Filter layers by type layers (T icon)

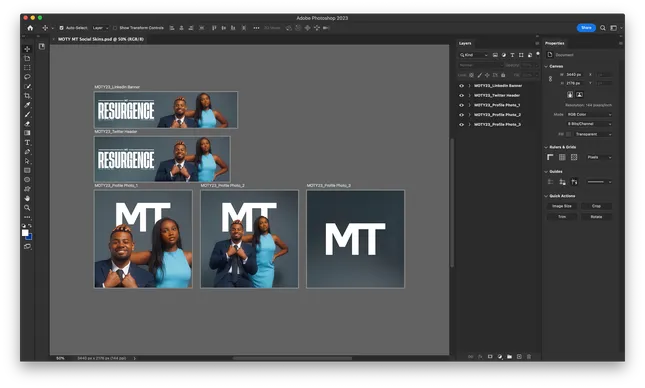coord(513,55)
